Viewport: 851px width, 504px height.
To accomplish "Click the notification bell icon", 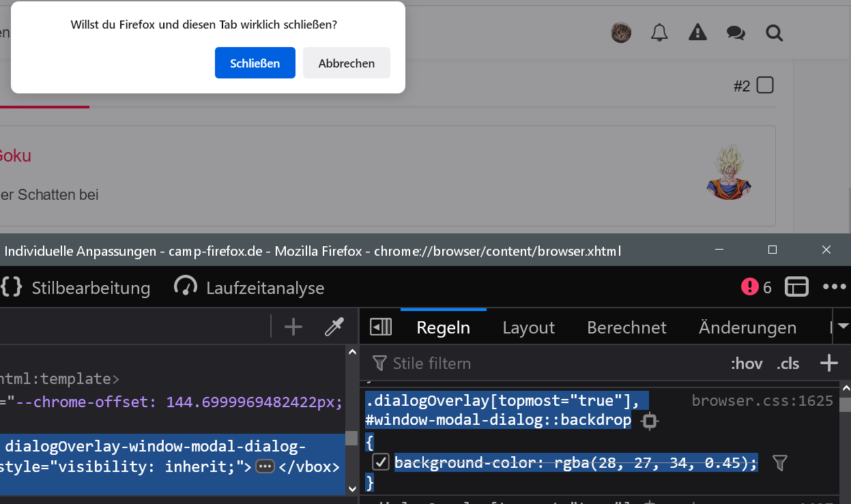I will click(x=659, y=32).
